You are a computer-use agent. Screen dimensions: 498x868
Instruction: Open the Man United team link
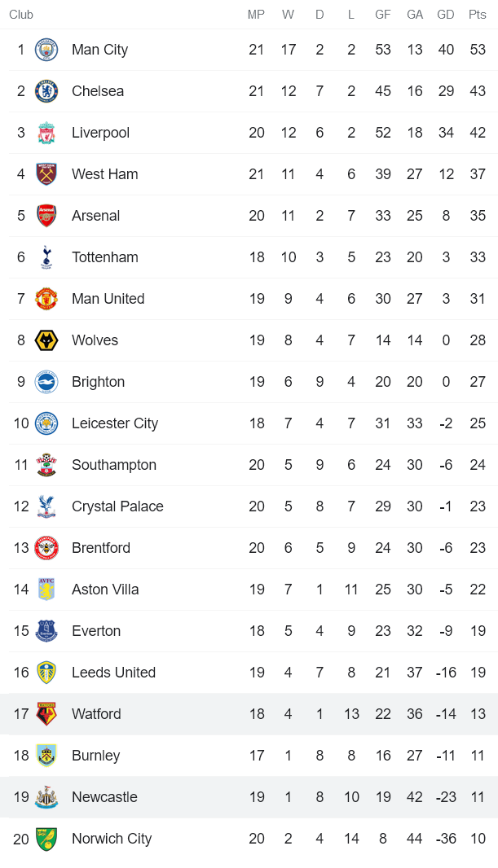[x=108, y=299]
